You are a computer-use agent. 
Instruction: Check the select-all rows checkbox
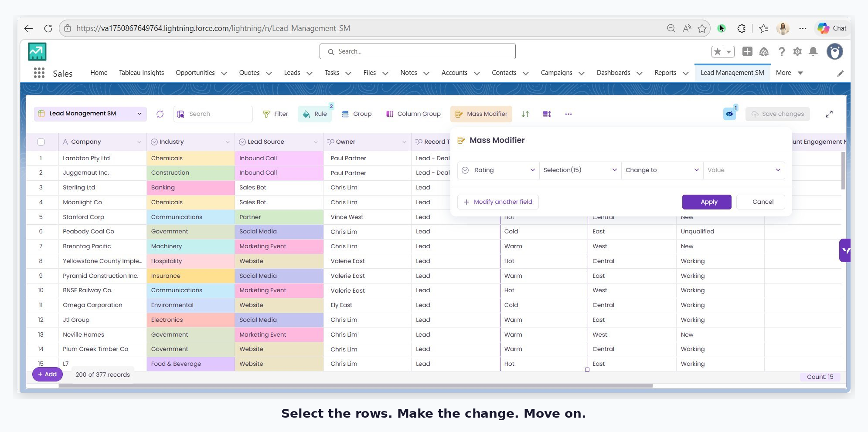[x=41, y=142]
